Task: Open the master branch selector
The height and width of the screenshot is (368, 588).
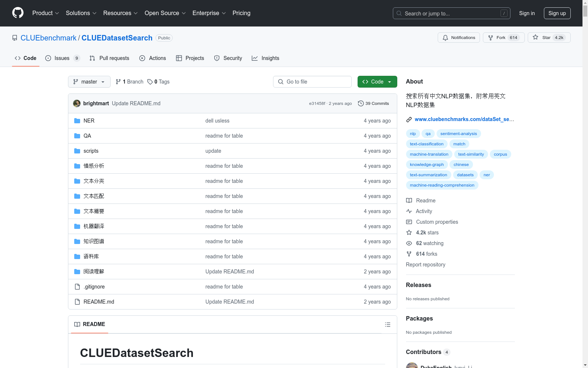Action: 89,82
